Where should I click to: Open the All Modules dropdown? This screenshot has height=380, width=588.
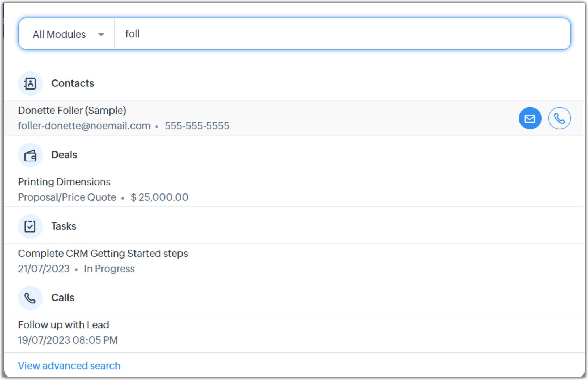(x=60, y=34)
